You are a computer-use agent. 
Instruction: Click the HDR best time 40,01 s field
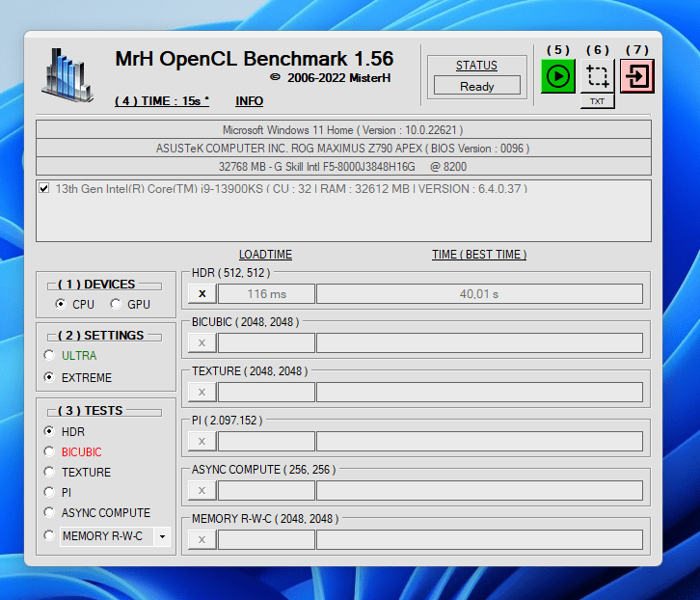(479, 293)
